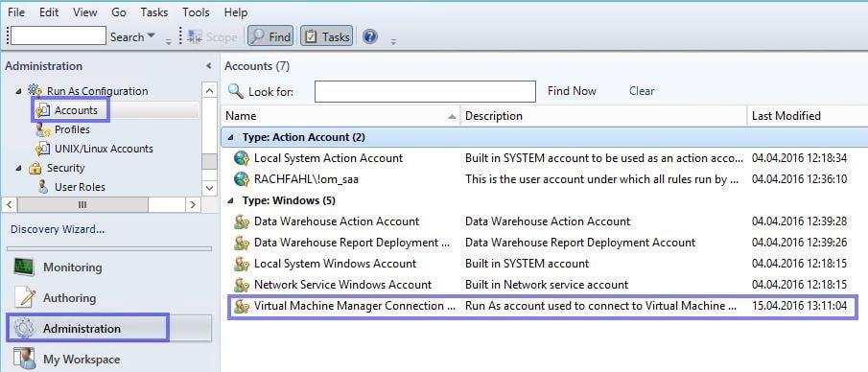Click the Run As Configuration gear icon
The image size is (868, 372).
[x=35, y=91]
